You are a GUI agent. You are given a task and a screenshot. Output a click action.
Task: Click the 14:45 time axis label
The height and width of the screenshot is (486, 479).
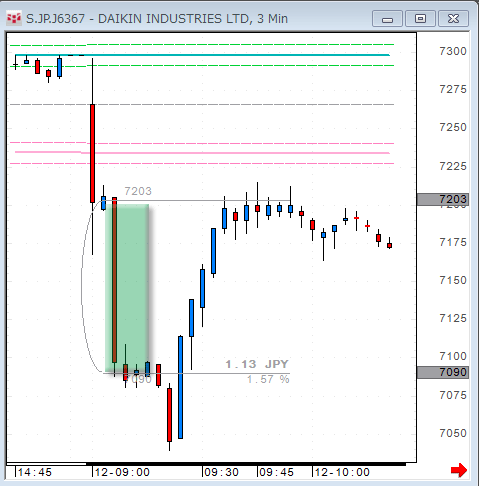click(35, 472)
